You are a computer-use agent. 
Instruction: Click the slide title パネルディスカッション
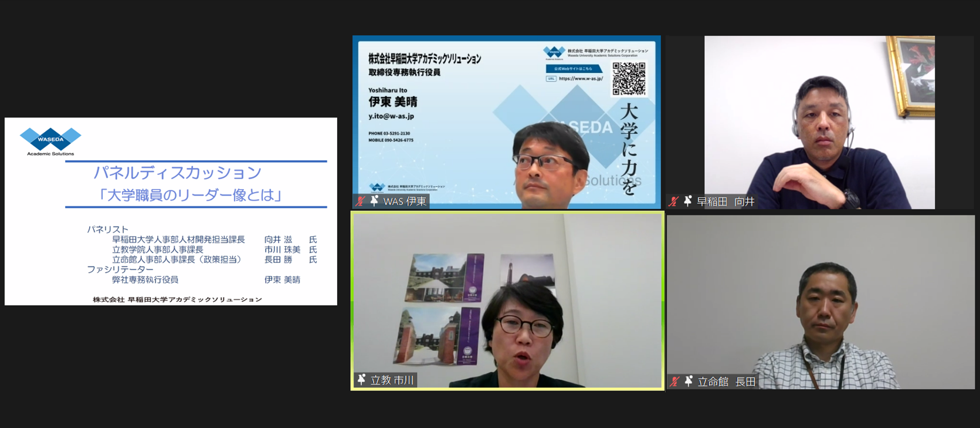pos(177,173)
